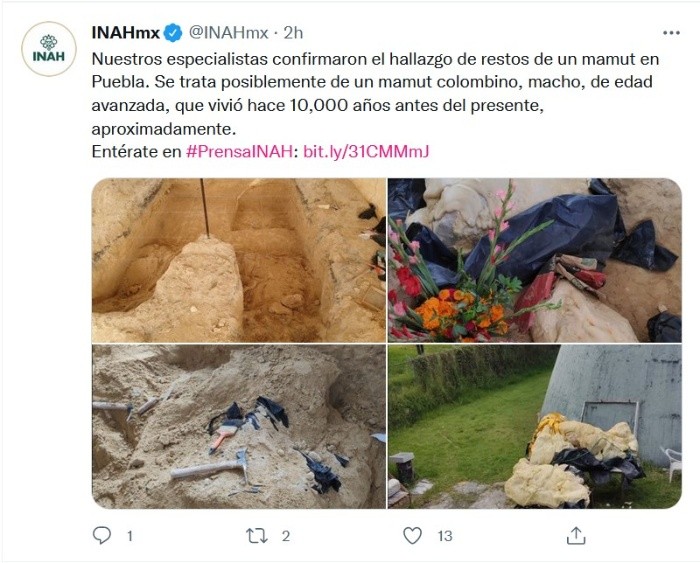This screenshot has height=563, width=700.
Task: Click the retweet arrows icon
Action: pyautogui.click(x=257, y=535)
